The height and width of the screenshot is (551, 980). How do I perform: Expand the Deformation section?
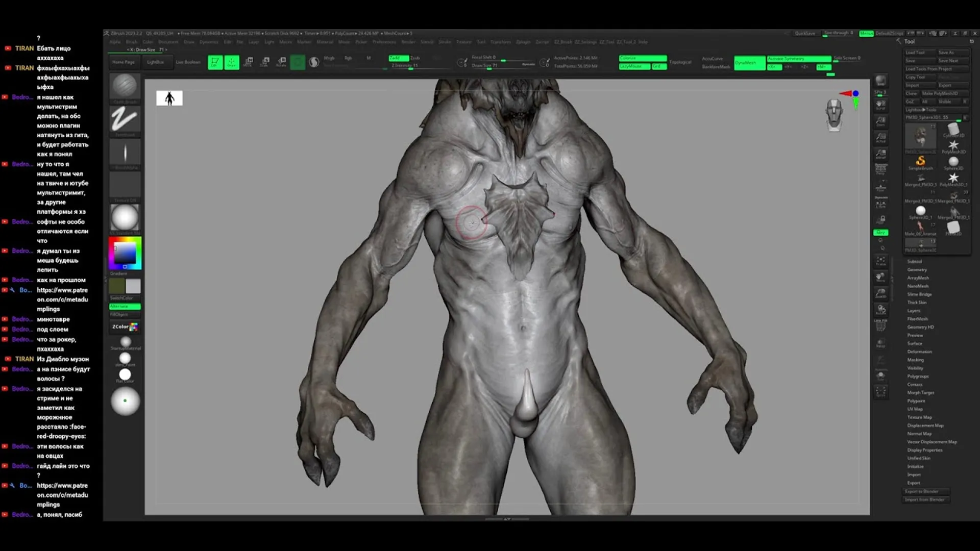tap(919, 352)
